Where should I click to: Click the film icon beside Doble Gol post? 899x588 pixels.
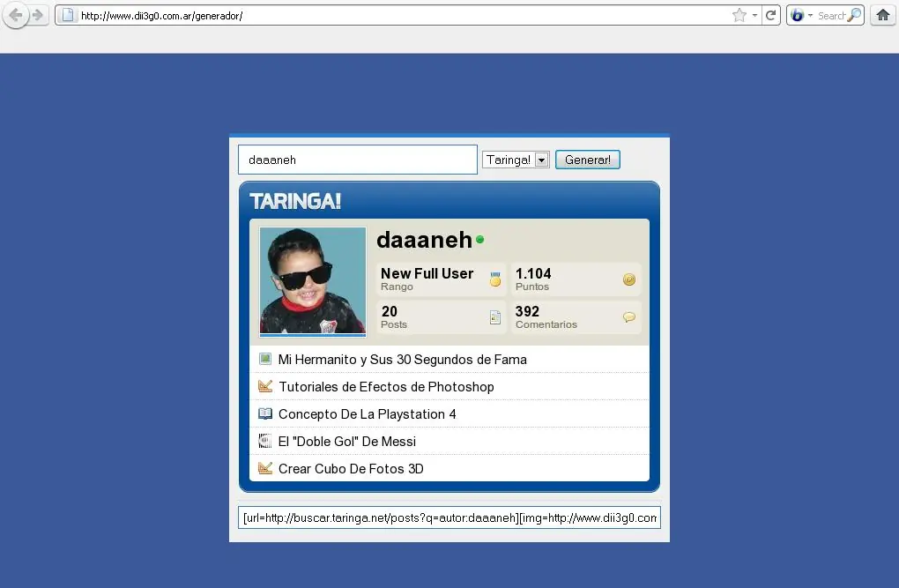265,441
